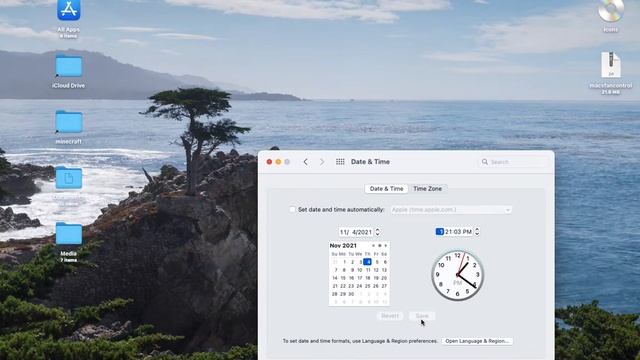The width and height of the screenshot is (640, 360).
Task: Select November 28 in calendar
Action: coord(335,294)
